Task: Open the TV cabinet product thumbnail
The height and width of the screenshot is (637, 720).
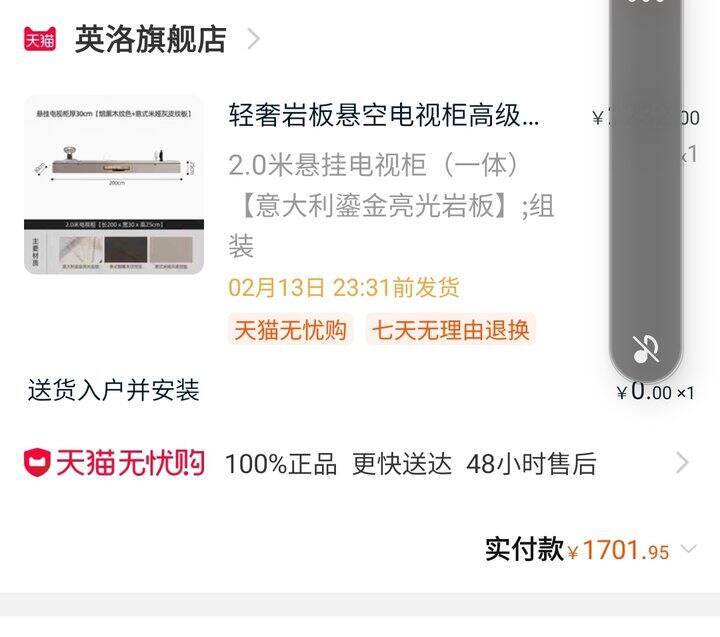Action: pos(114,185)
